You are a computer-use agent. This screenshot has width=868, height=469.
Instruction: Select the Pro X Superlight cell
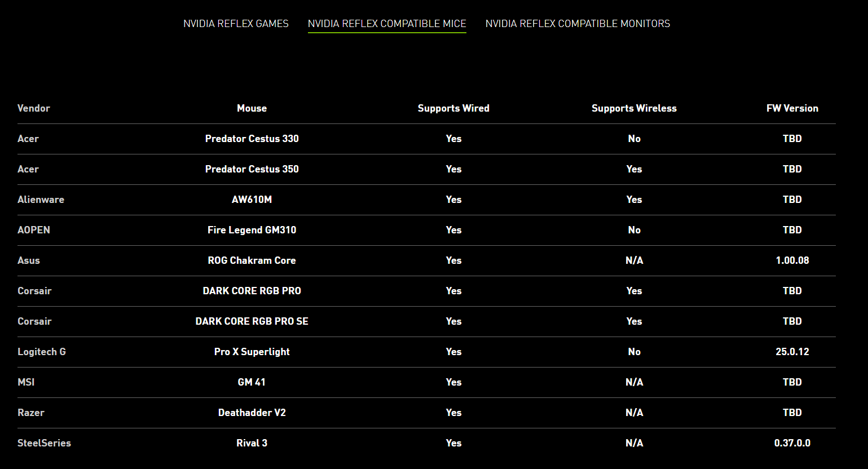252,352
